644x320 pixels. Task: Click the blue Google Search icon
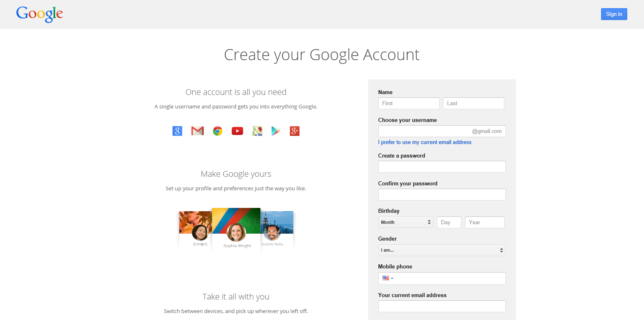coord(177,131)
